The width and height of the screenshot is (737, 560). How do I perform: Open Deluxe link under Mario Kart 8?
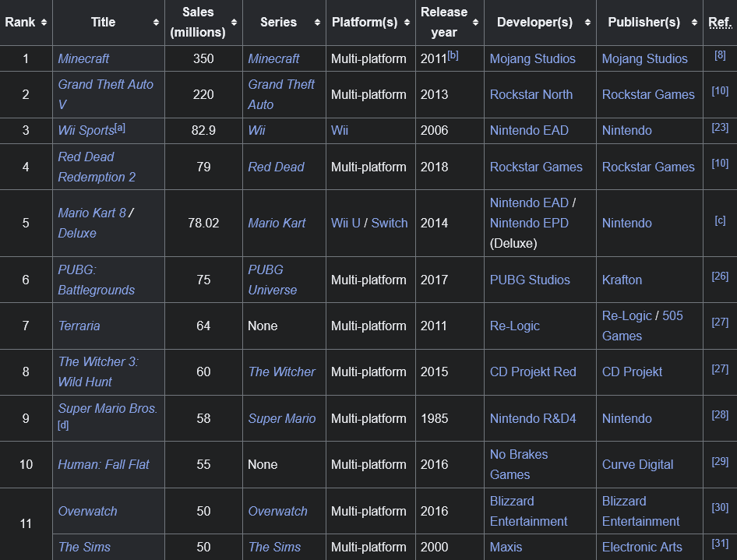click(x=77, y=233)
